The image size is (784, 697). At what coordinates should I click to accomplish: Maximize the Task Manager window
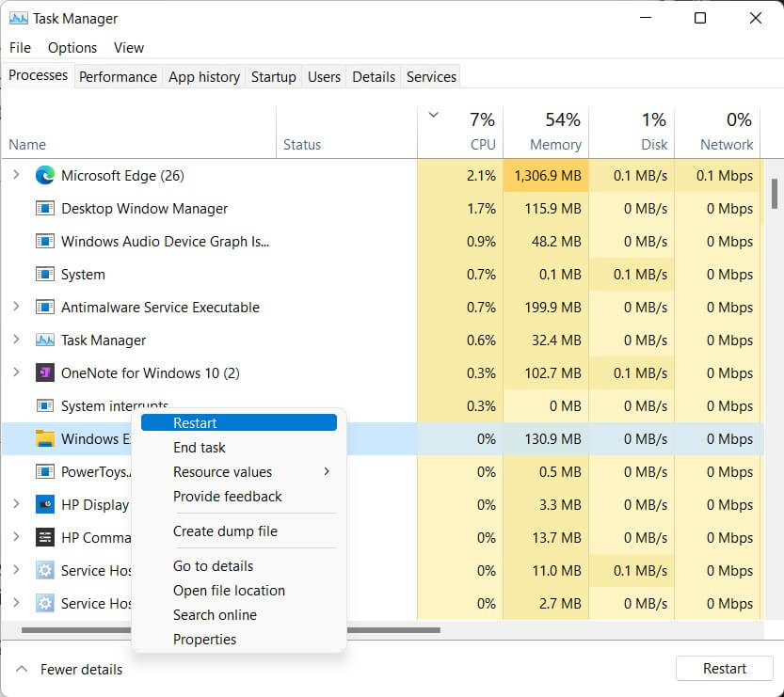point(700,19)
